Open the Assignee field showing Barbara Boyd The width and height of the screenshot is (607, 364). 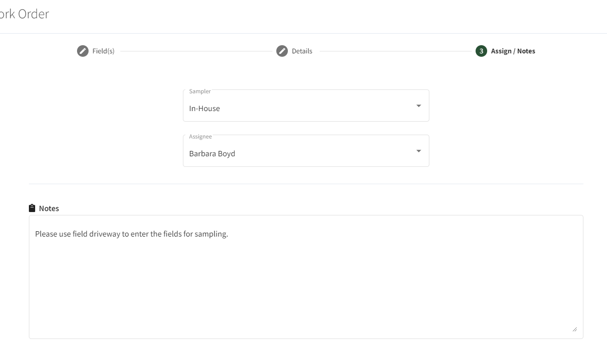306,151
